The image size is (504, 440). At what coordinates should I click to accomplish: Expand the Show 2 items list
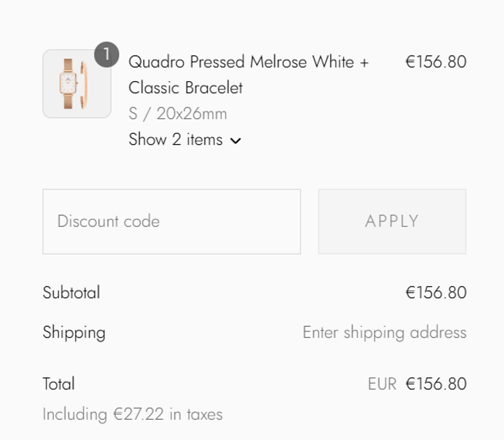175,139
